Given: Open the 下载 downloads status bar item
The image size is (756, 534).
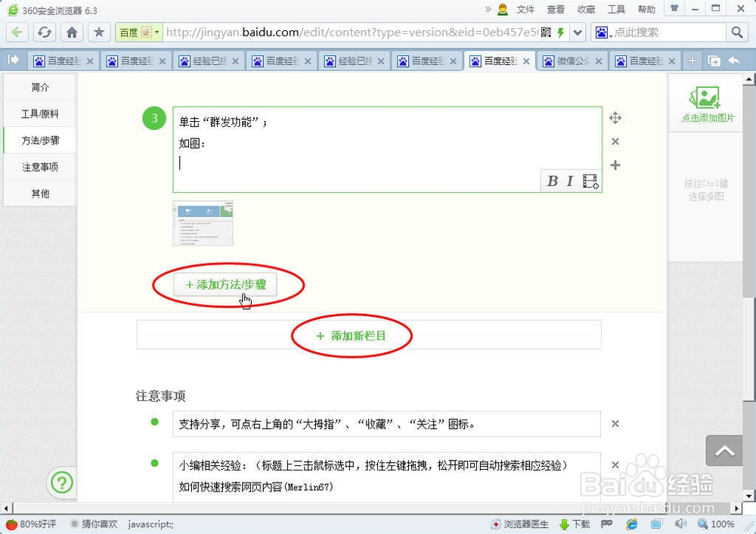Looking at the screenshot, I should pos(575,524).
